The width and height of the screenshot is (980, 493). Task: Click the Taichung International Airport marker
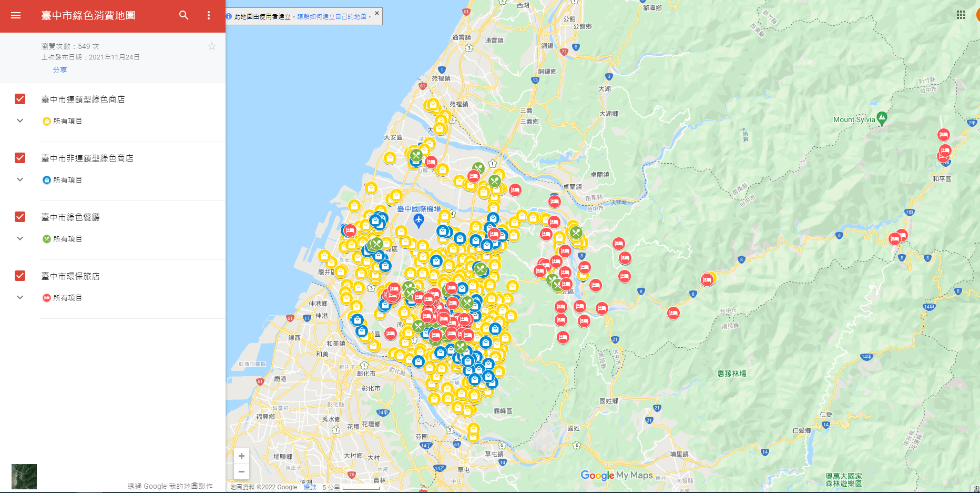click(418, 219)
